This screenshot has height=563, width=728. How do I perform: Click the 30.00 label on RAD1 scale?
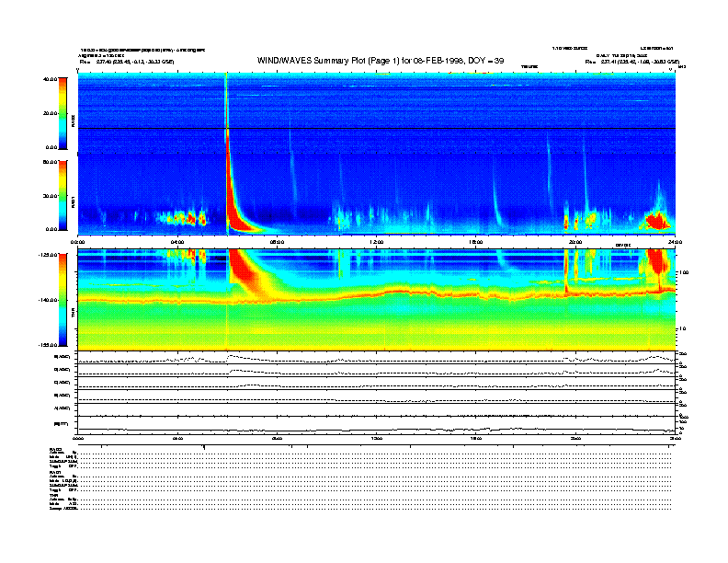[x=51, y=196]
